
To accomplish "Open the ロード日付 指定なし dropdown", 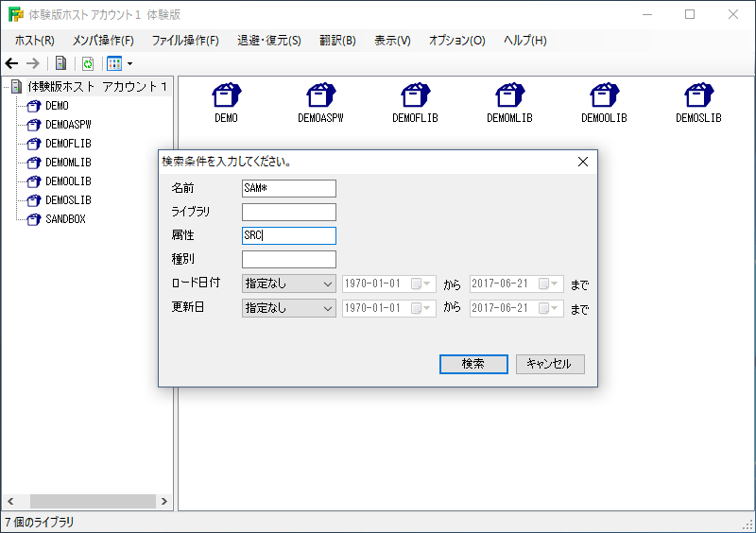I will (x=289, y=284).
